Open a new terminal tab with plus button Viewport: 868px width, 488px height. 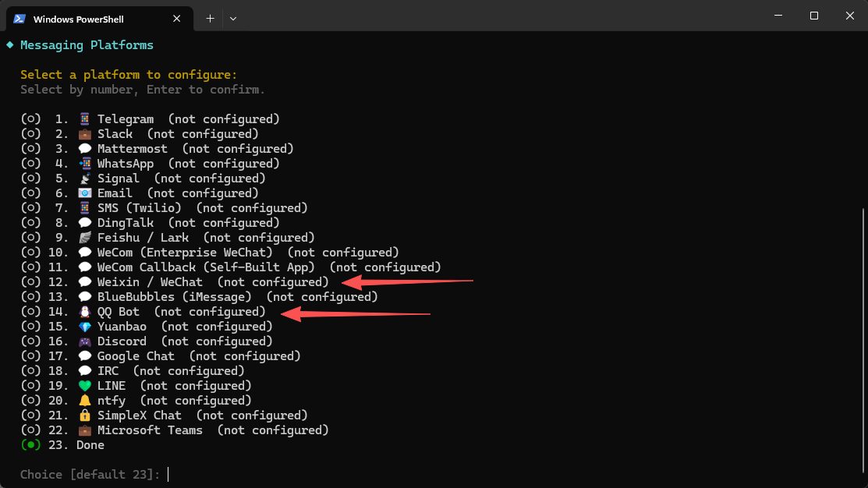210,19
